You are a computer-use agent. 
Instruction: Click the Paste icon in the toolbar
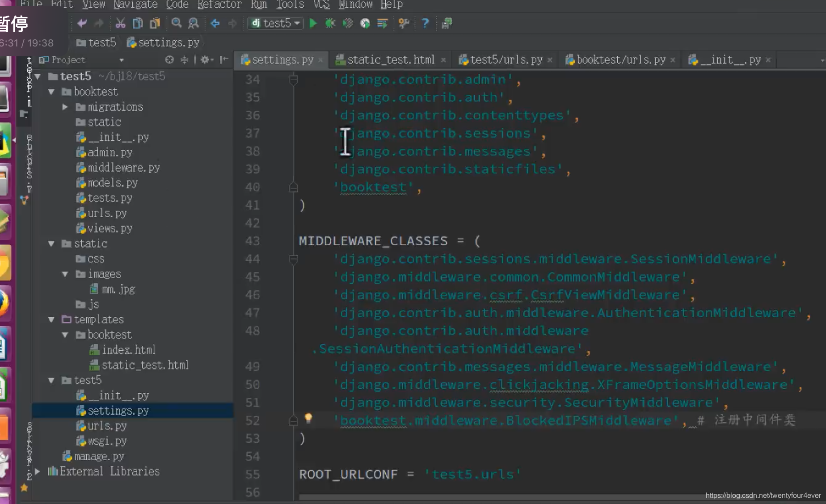(x=155, y=23)
